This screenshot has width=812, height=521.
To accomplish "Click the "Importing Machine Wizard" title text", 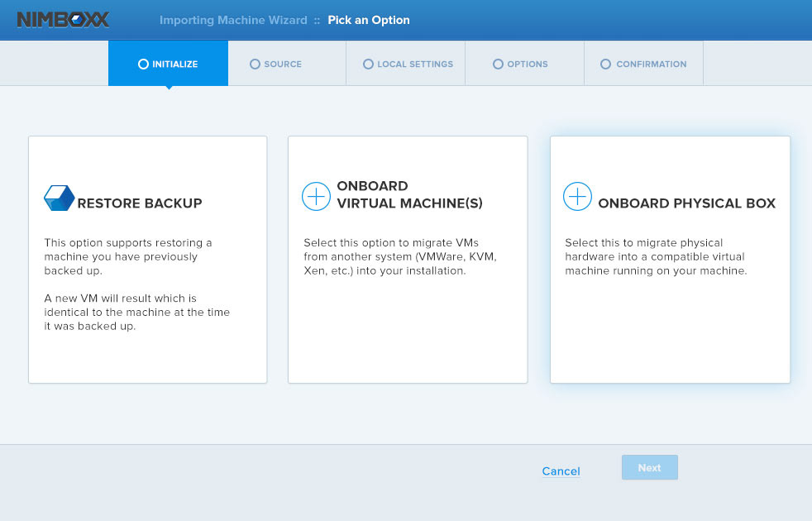I will point(233,20).
